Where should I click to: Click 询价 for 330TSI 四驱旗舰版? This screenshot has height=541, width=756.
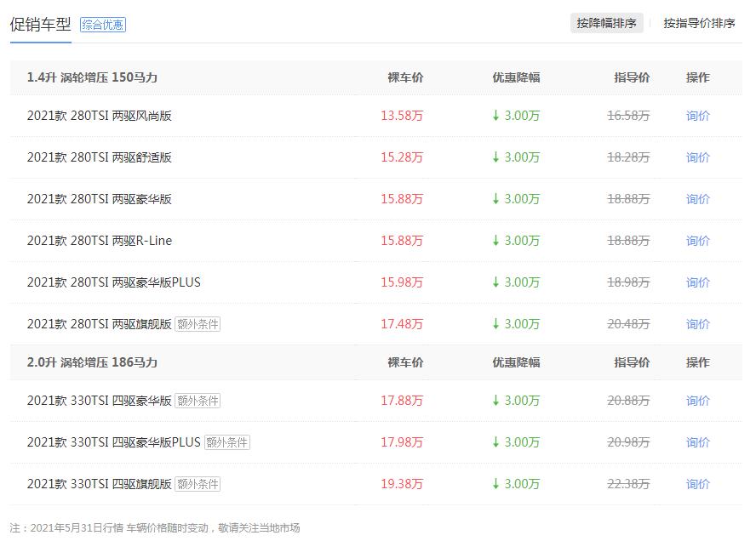[x=697, y=484]
